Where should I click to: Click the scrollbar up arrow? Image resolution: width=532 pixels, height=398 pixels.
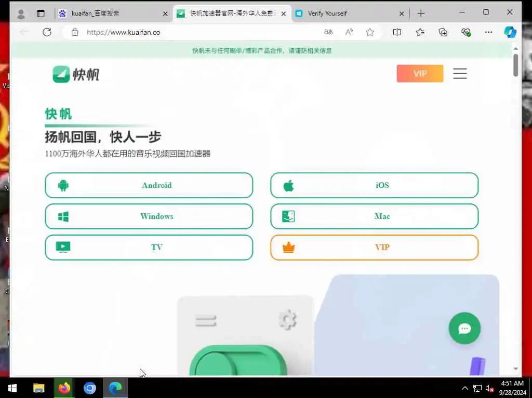coord(516,49)
